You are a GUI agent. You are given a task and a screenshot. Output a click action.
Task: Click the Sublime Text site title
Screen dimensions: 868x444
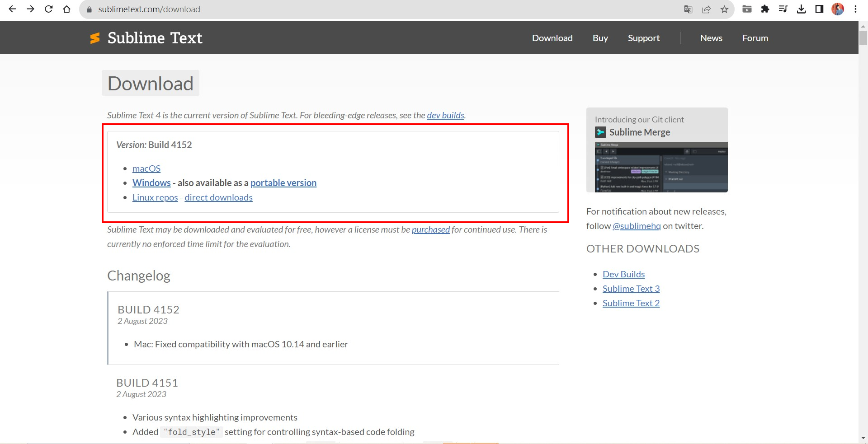coord(155,38)
